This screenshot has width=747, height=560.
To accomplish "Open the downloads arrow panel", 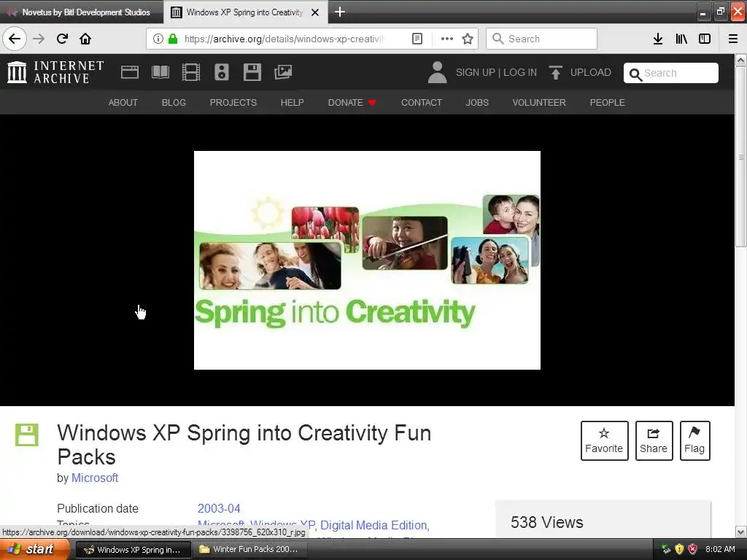I will click(x=658, y=39).
